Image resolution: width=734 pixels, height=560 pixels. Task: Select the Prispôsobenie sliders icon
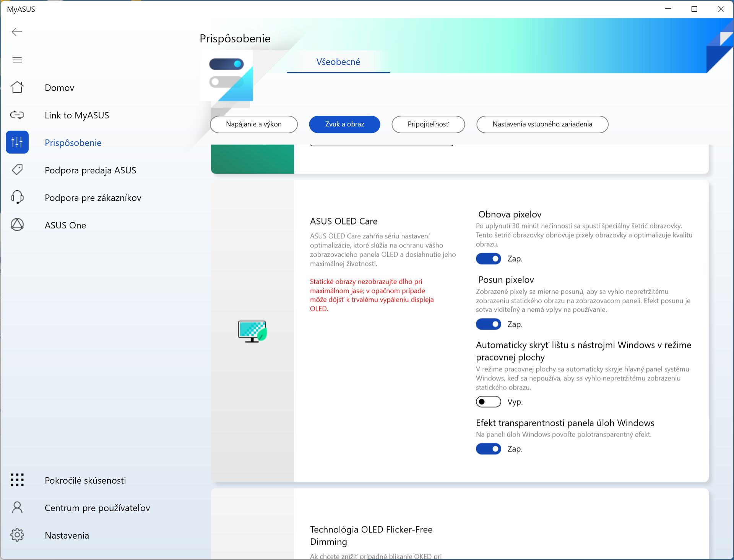(x=17, y=142)
